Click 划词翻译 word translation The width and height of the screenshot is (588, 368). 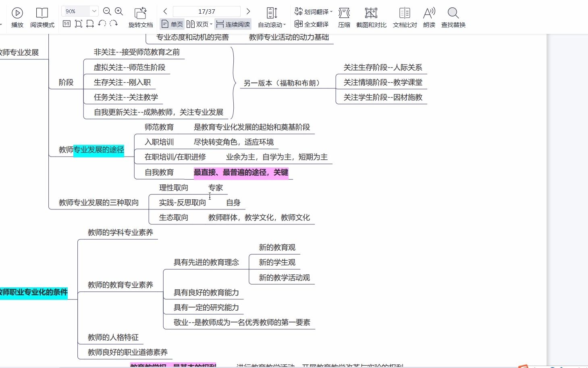coord(312,11)
